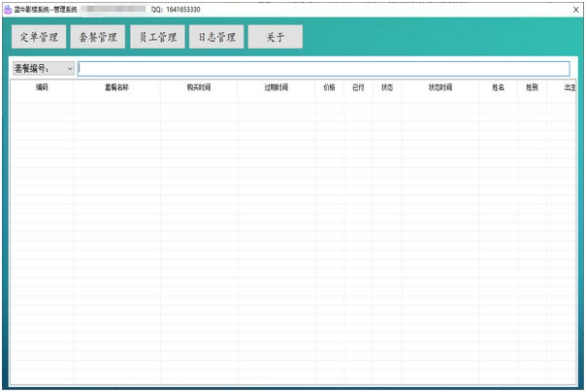Sort by 套餐名称 column header
The width and height of the screenshot is (586, 392).
(x=116, y=87)
